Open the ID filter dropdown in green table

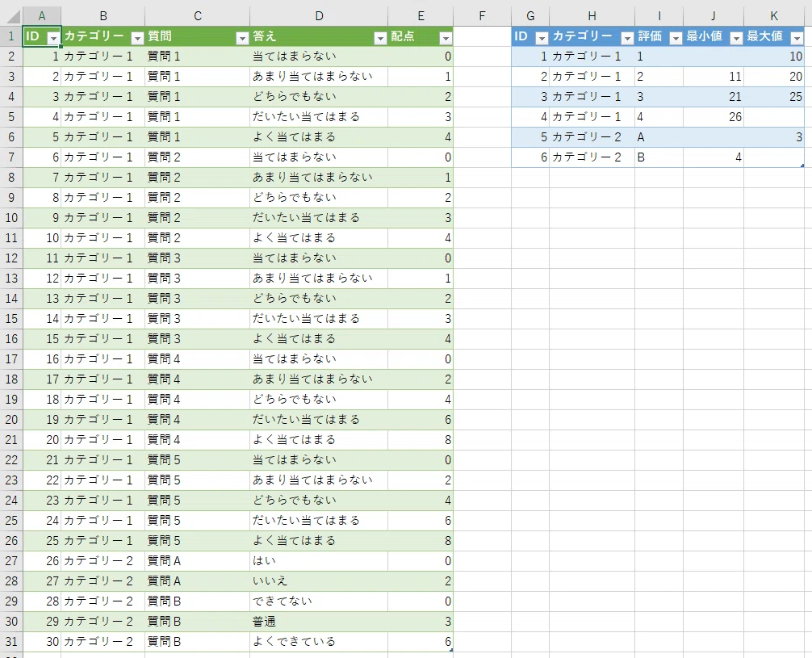pos(53,38)
